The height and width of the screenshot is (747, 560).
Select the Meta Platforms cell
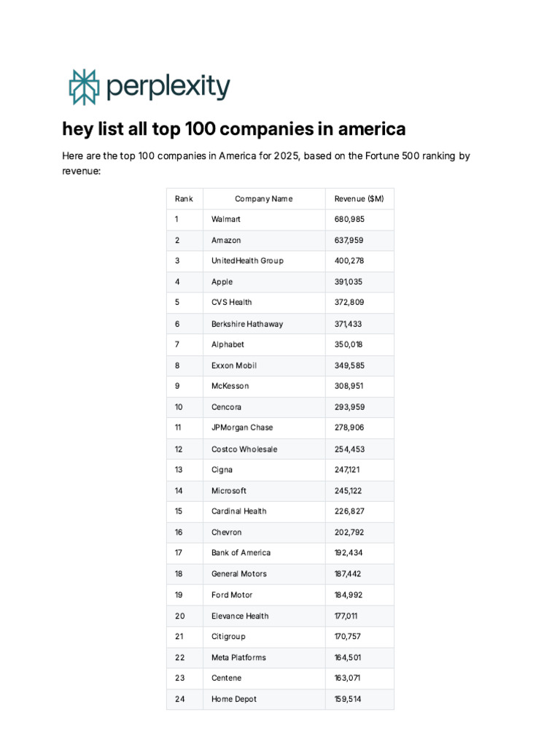tap(238, 657)
